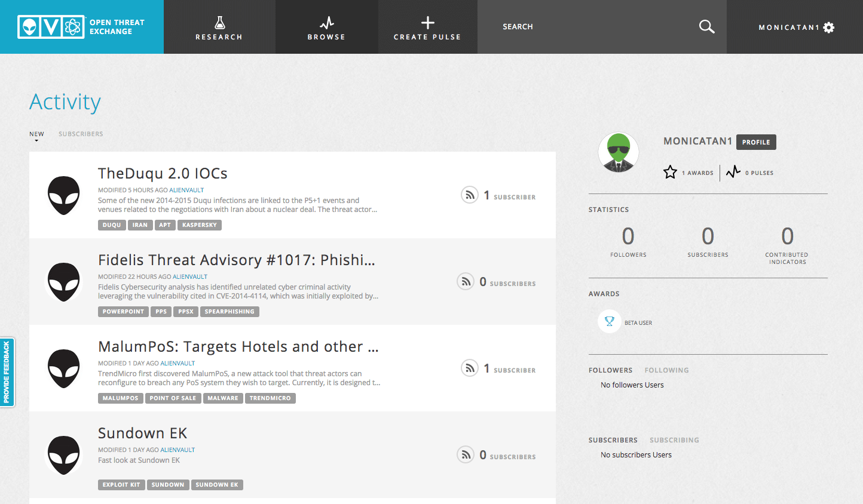
Task: Click the 0 Subscribers statistic in sidebar
Action: click(708, 242)
